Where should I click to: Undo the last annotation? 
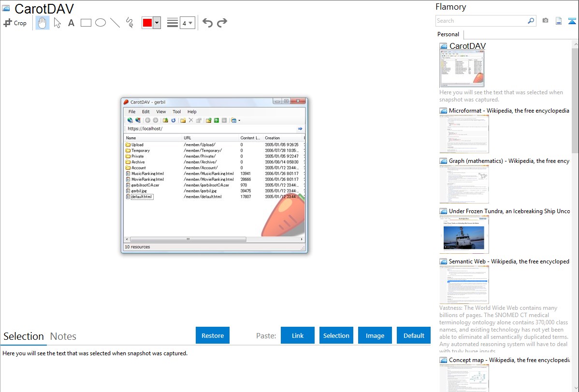coord(207,23)
